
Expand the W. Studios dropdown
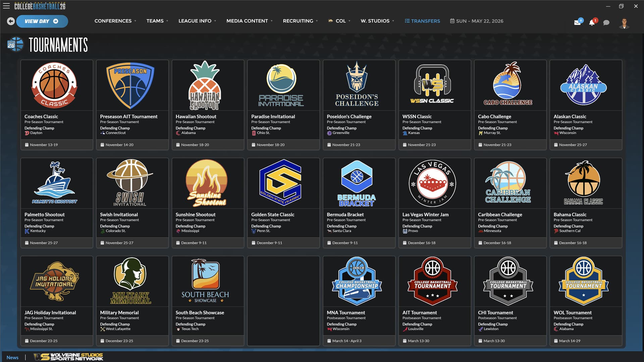point(375,21)
